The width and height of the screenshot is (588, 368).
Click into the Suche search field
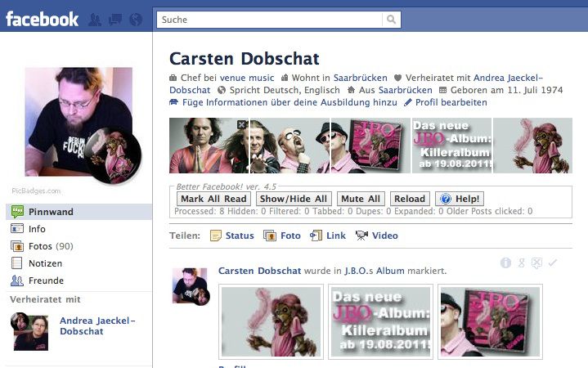click(x=270, y=20)
